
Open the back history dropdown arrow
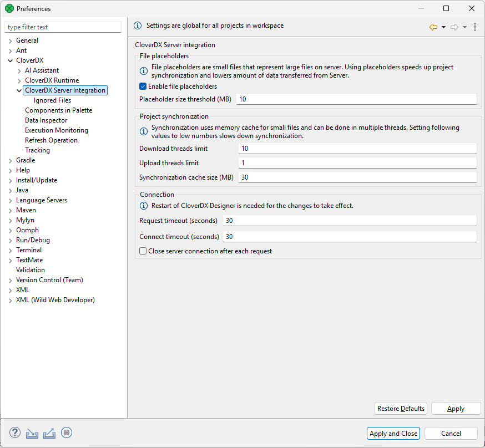(x=443, y=27)
